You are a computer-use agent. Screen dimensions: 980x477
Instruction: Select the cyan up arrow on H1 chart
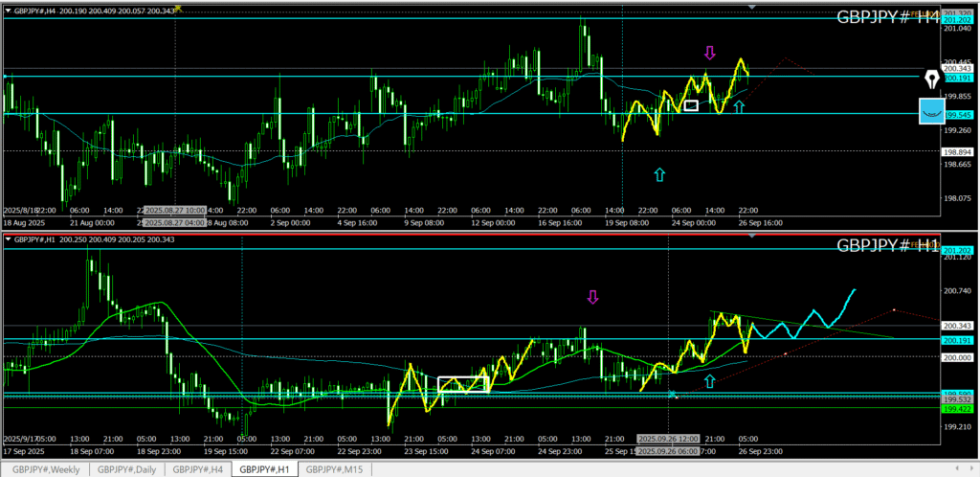pyautogui.click(x=709, y=381)
